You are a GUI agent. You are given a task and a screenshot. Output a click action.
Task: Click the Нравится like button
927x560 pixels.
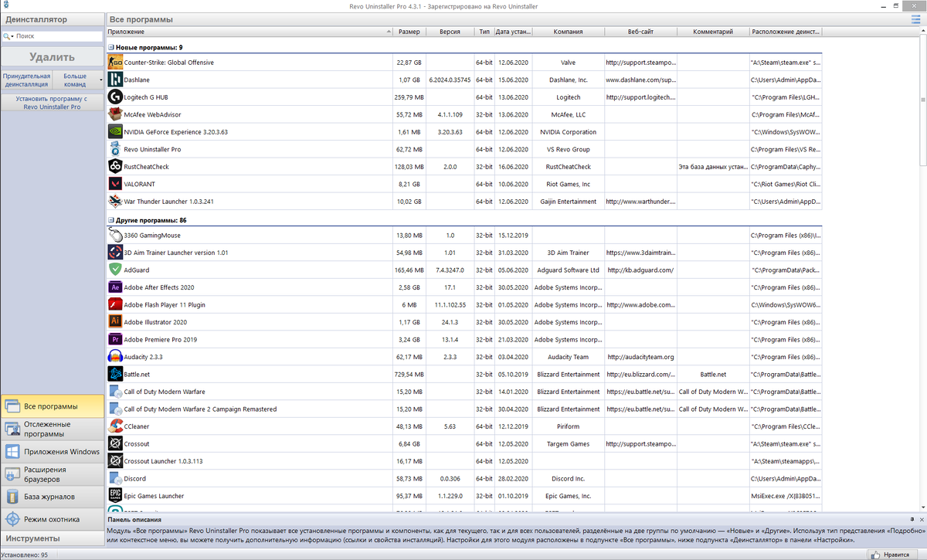pos(891,554)
